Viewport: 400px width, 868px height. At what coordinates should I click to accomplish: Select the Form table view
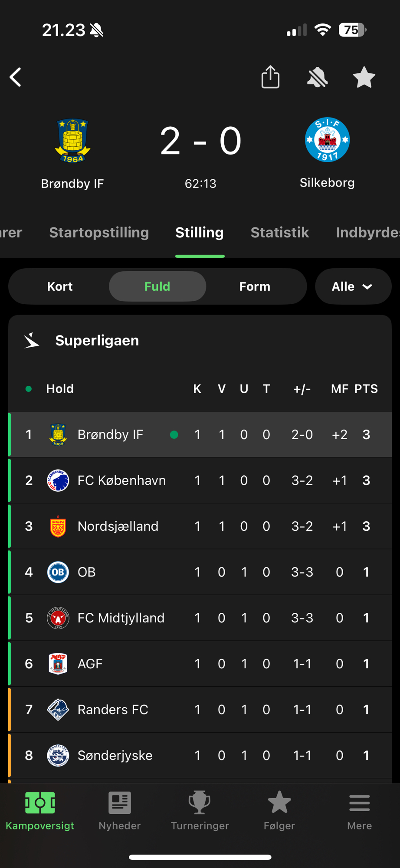point(255,286)
